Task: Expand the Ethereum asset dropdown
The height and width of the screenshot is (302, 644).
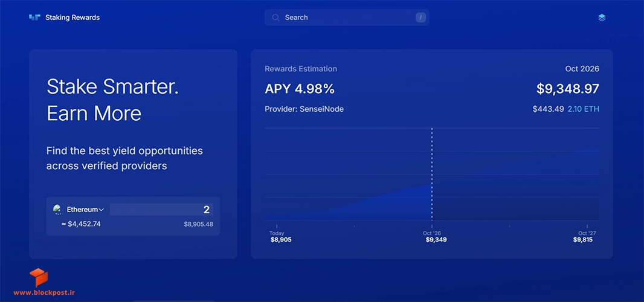Action: click(x=85, y=210)
